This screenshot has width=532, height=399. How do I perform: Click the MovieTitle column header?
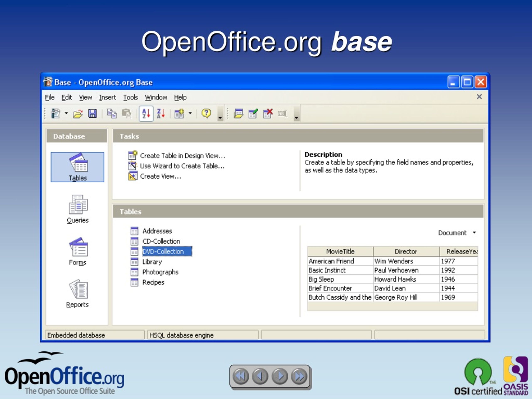tap(340, 252)
